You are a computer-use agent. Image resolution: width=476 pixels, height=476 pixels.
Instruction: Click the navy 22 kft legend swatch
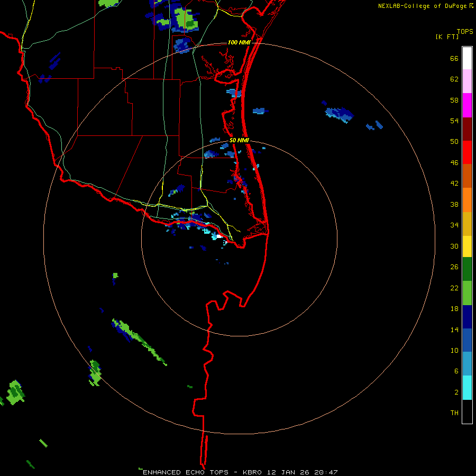(x=467, y=317)
